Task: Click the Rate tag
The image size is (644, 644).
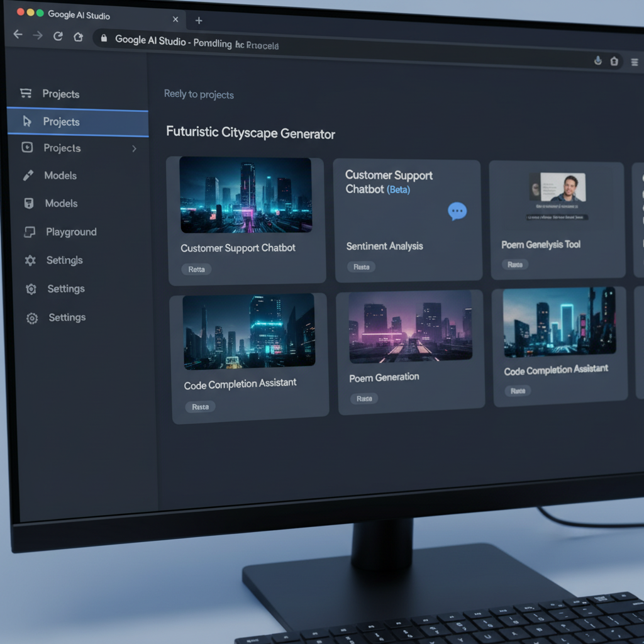Action: tap(518, 391)
